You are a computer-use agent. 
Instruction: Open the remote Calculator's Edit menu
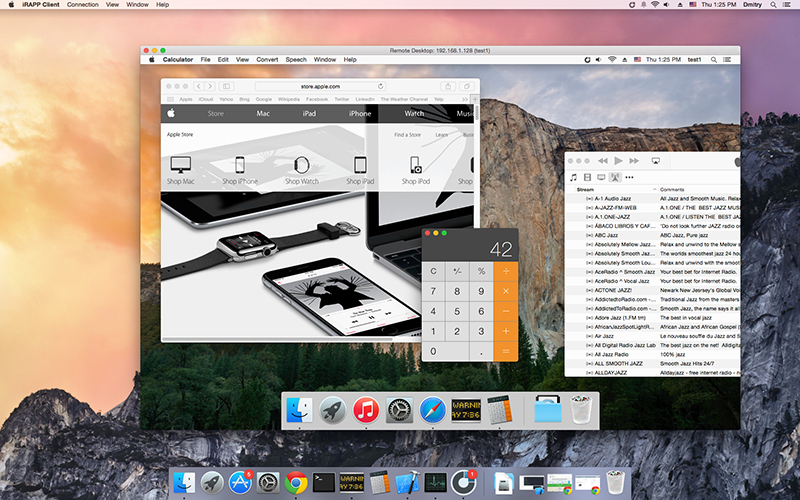[x=223, y=60]
